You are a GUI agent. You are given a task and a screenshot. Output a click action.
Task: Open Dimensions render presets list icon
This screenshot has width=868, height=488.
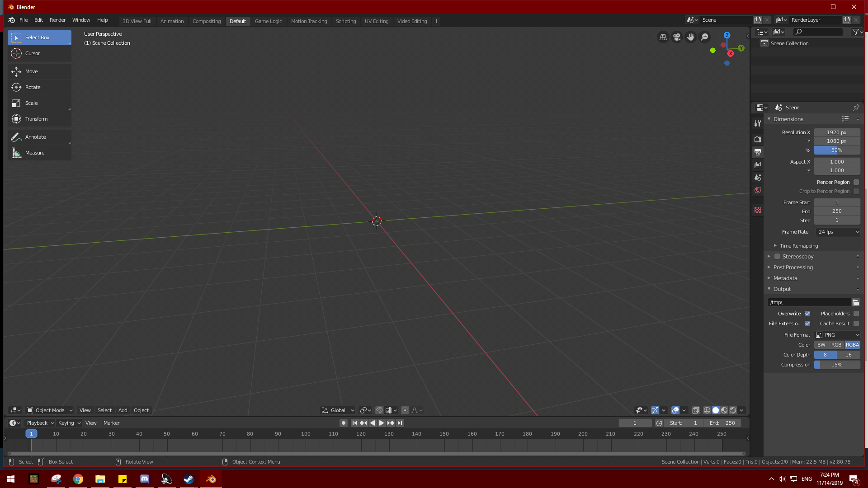845,119
